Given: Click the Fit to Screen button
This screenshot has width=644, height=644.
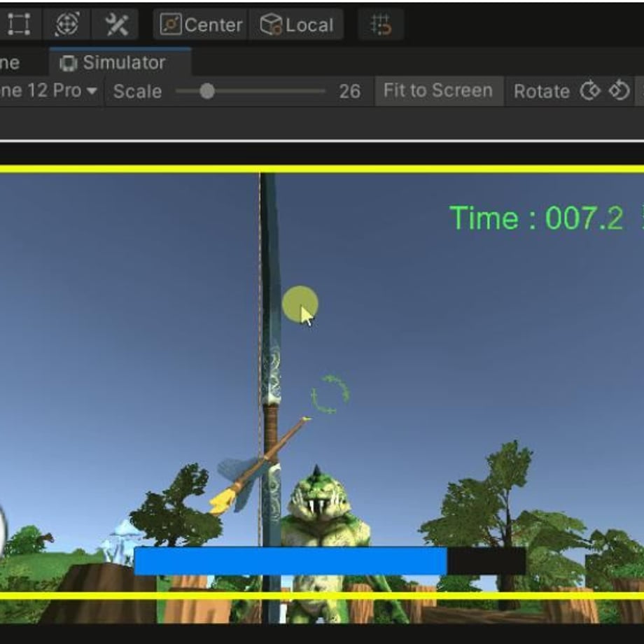Looking at the screenshot, I should (x=438, y=90).
